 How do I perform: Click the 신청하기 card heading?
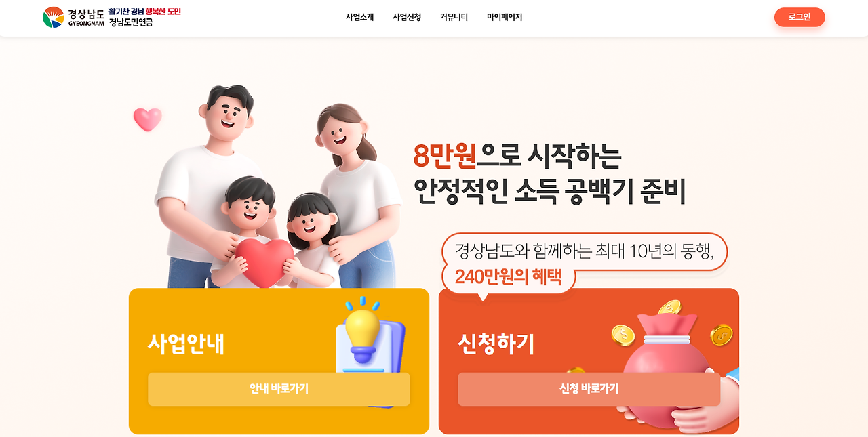pos(496,344)
